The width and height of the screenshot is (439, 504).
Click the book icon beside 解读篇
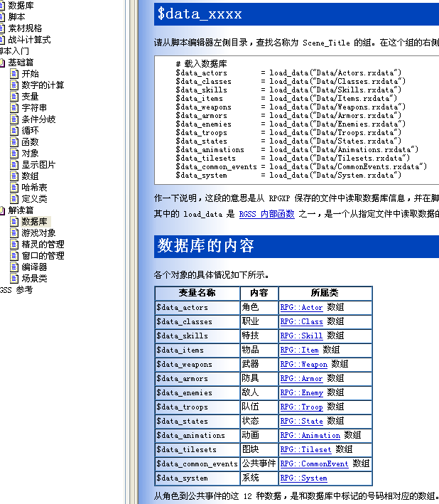point(2,210)
